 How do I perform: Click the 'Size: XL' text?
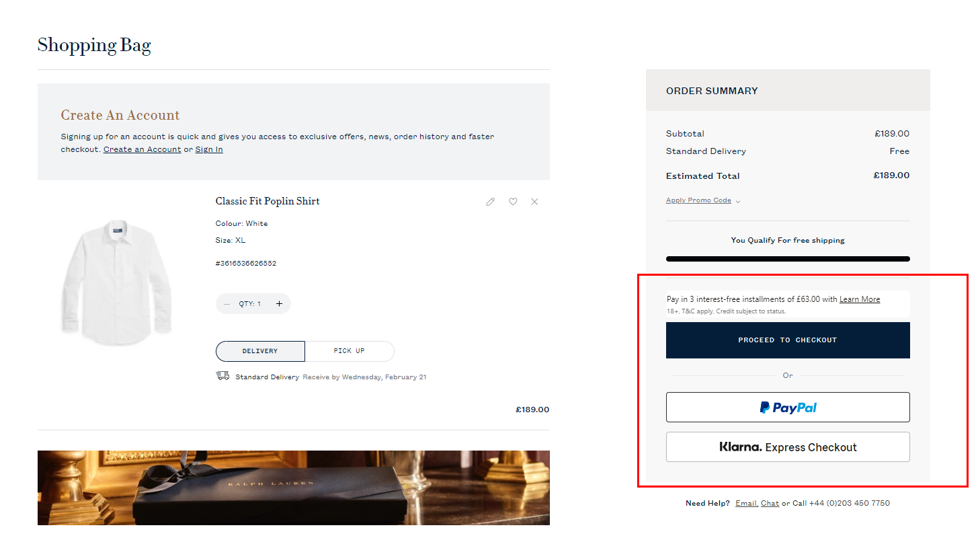coord(231,240)
